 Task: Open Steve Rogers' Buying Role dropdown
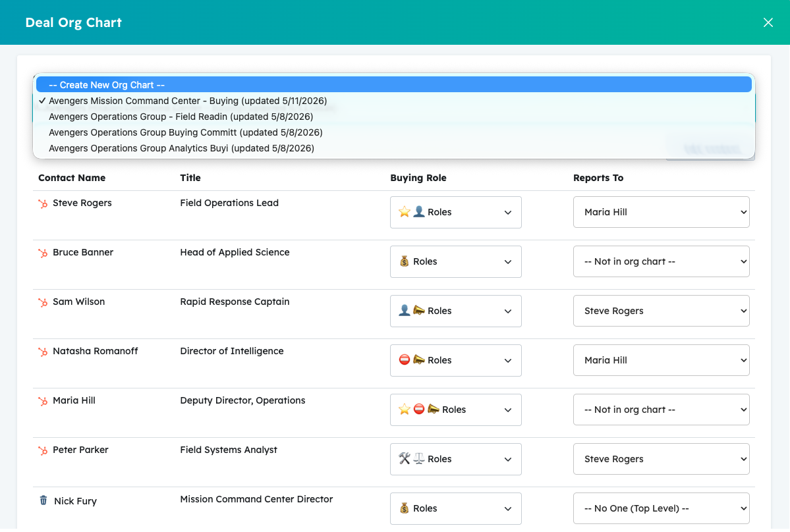click(455, 212)
